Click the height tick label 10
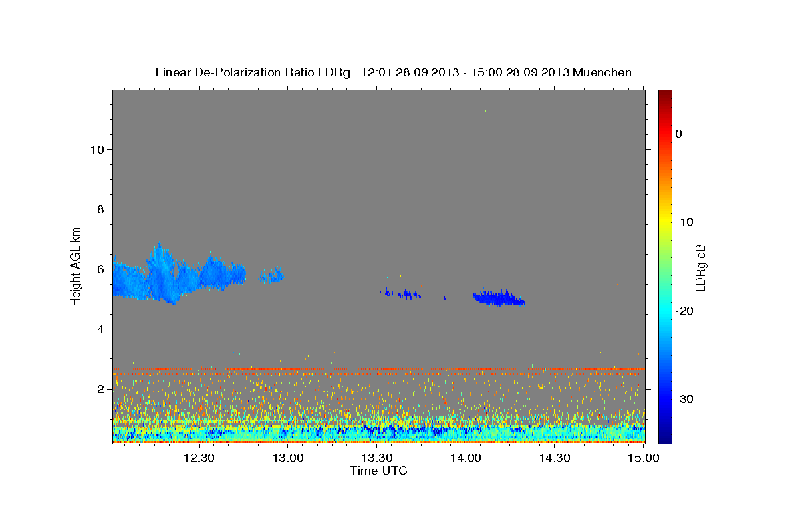Viewport: 798px width, 532px height. (x=96, y=149)
